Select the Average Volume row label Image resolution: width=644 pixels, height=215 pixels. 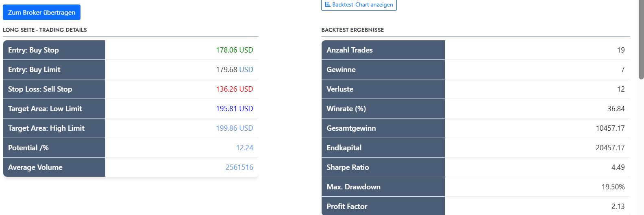(35, 167)
